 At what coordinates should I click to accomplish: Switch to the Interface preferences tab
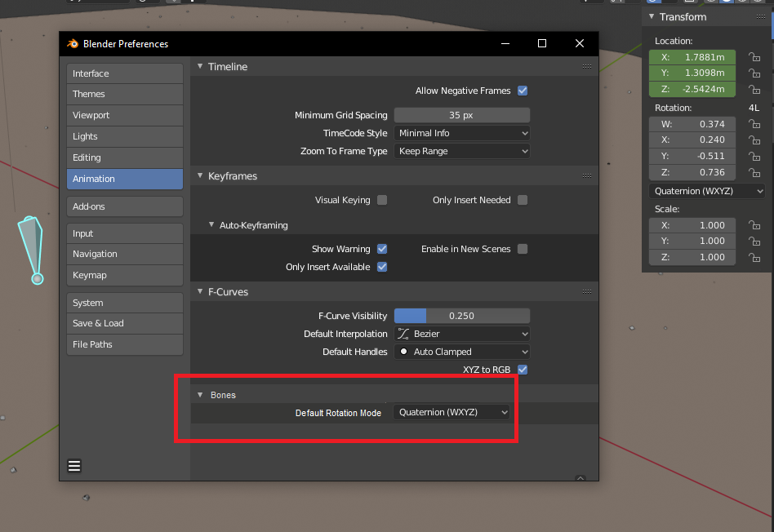125,73
